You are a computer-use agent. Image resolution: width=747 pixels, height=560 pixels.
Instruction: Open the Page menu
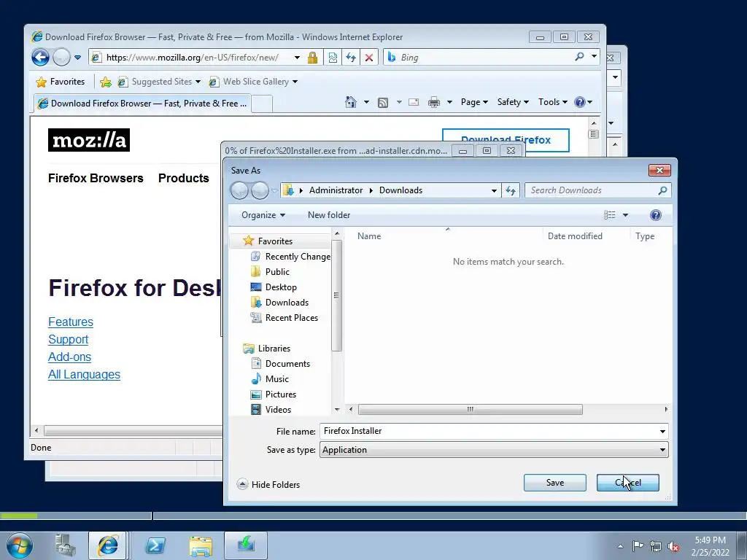coord(474,102)
